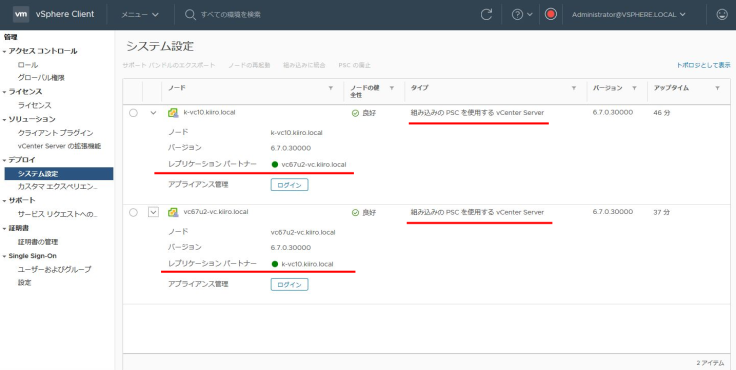Open Administrator@VSPHERE.LOCAL user menu

click(629, 15)
